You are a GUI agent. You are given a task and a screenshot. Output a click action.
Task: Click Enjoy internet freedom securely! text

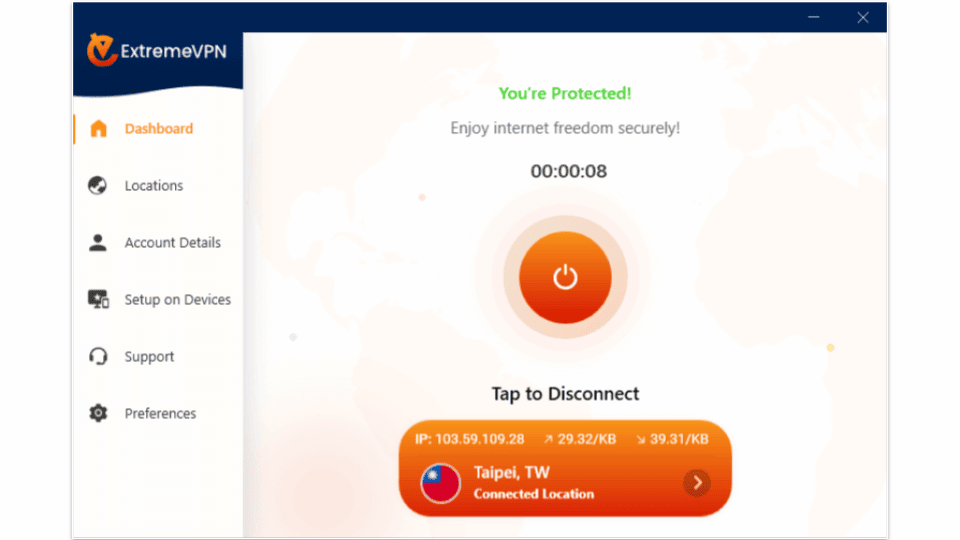565,128
